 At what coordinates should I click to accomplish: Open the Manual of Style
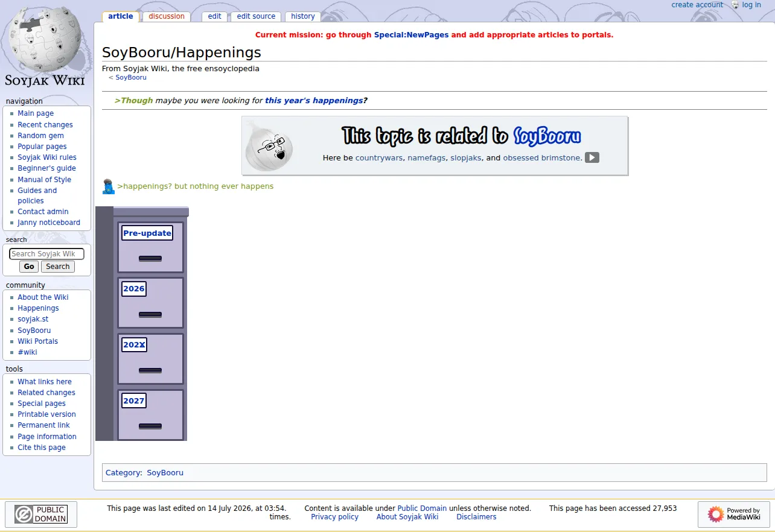(44, 180)
